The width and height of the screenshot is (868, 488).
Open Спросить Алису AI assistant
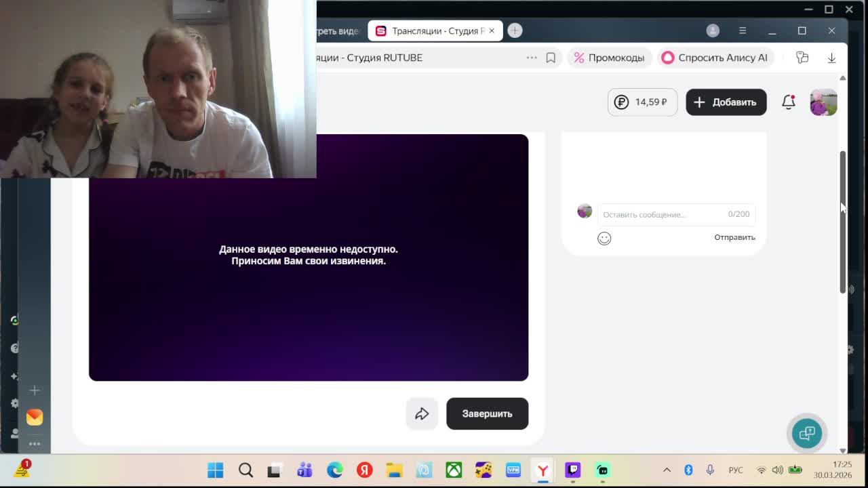[x=715, y=58]
